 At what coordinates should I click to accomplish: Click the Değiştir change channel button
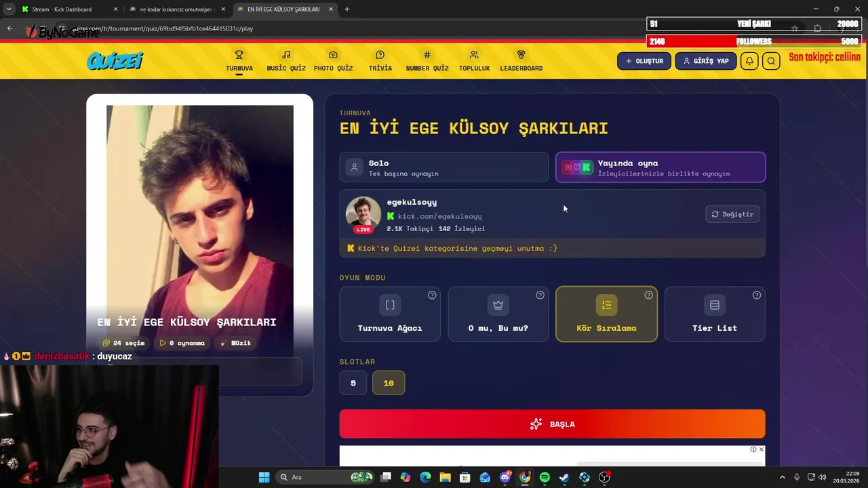pos(732,214)
